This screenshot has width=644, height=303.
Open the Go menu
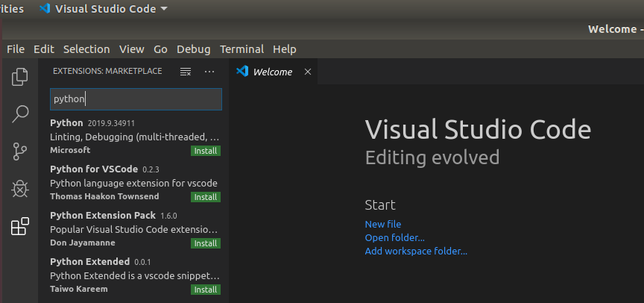(160, 49)
